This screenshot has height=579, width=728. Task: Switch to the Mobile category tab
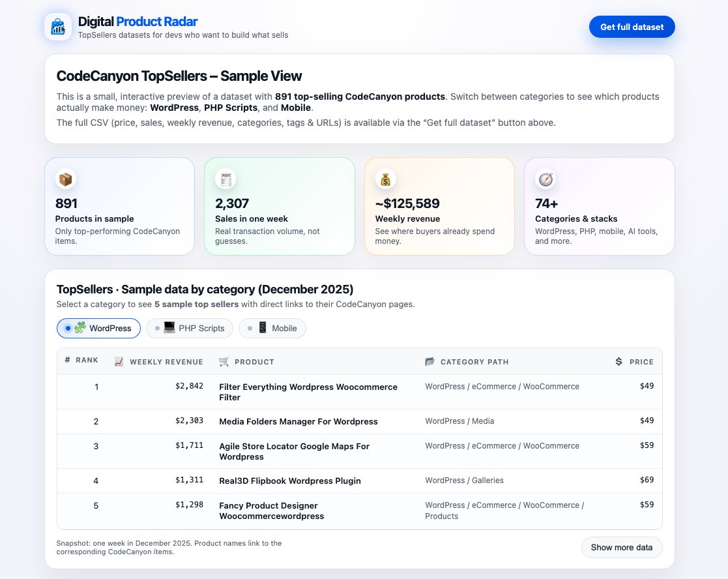[x=272, y=328]
